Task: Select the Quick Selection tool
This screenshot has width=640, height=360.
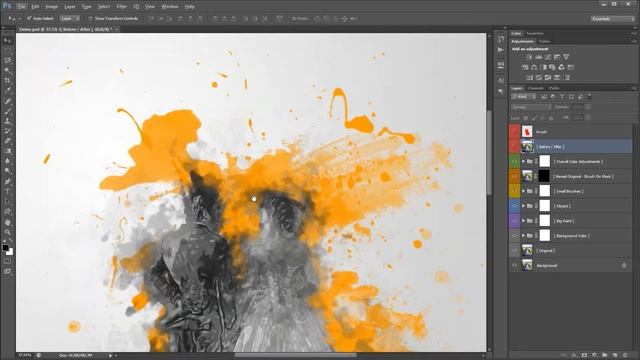Action: [x=7, y=71]
